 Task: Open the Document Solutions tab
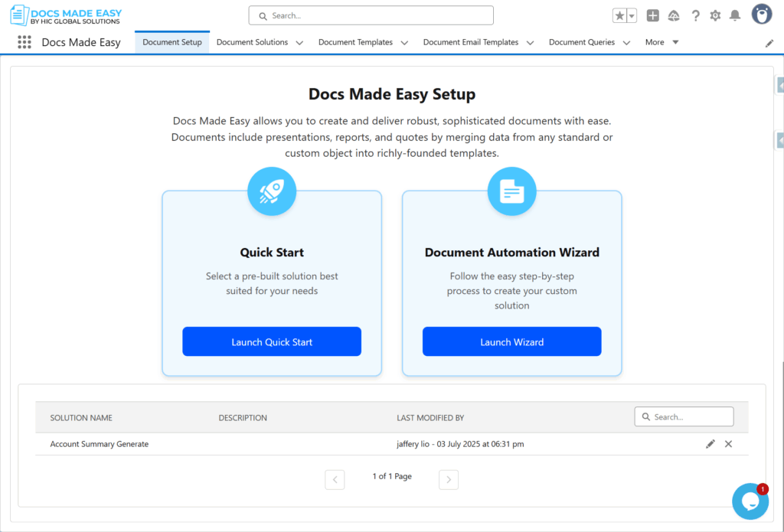252,43
